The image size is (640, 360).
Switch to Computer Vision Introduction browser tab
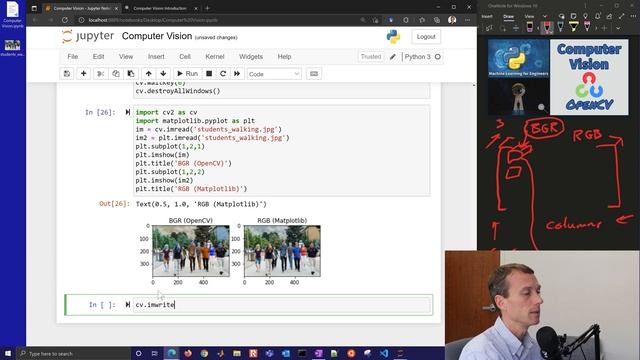(160, 8)
